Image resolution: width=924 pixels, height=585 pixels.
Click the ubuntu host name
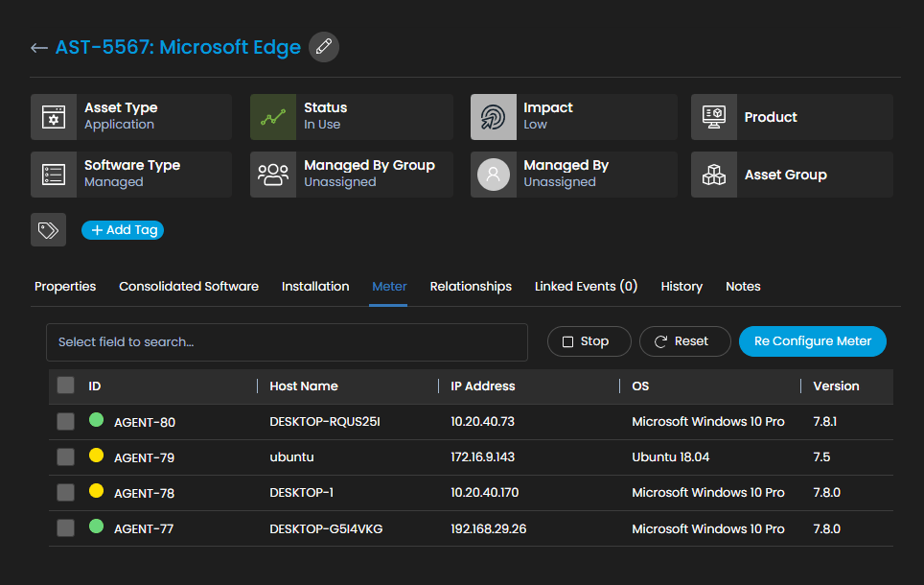point(291,457)
